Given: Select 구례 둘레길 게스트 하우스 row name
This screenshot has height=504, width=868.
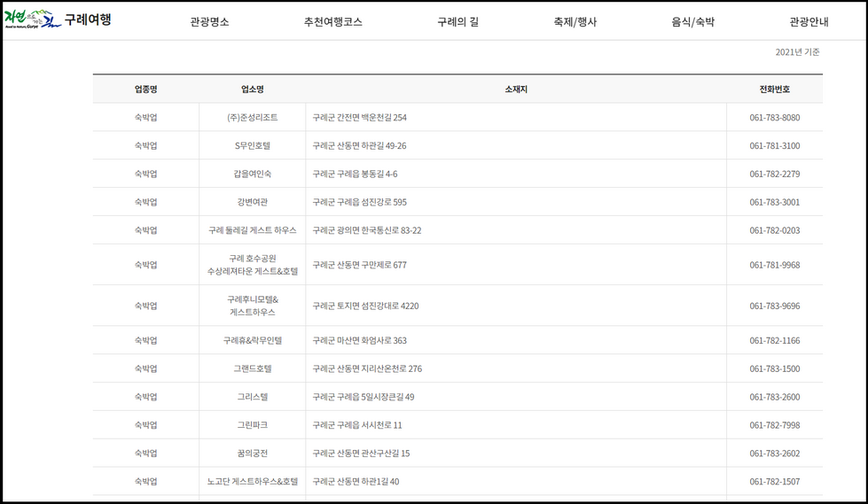Looking at the screenshot, I should [253, 230].
